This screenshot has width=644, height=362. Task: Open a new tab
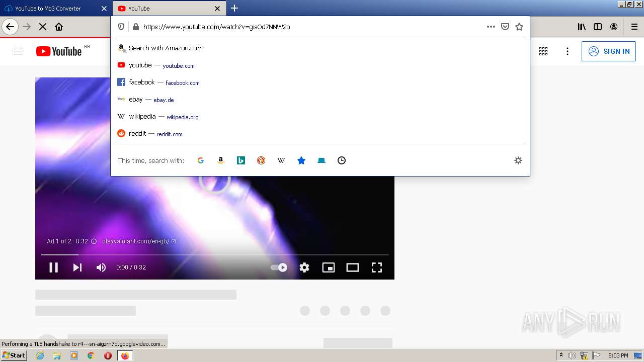[234, 8]
